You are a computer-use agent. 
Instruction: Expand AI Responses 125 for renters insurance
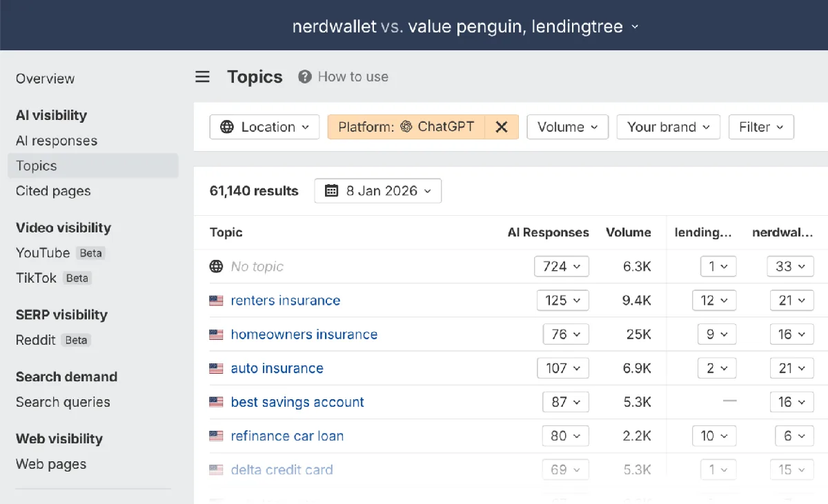click(562, 301)
